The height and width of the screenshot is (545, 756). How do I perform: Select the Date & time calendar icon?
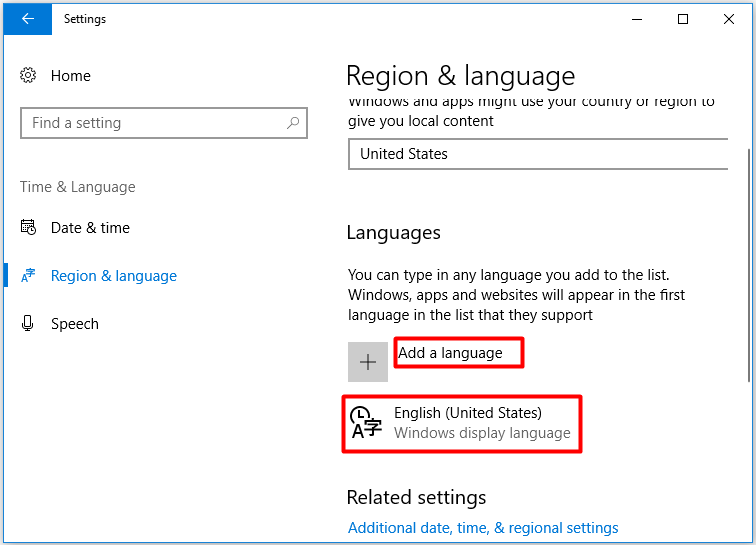(28, 227)
